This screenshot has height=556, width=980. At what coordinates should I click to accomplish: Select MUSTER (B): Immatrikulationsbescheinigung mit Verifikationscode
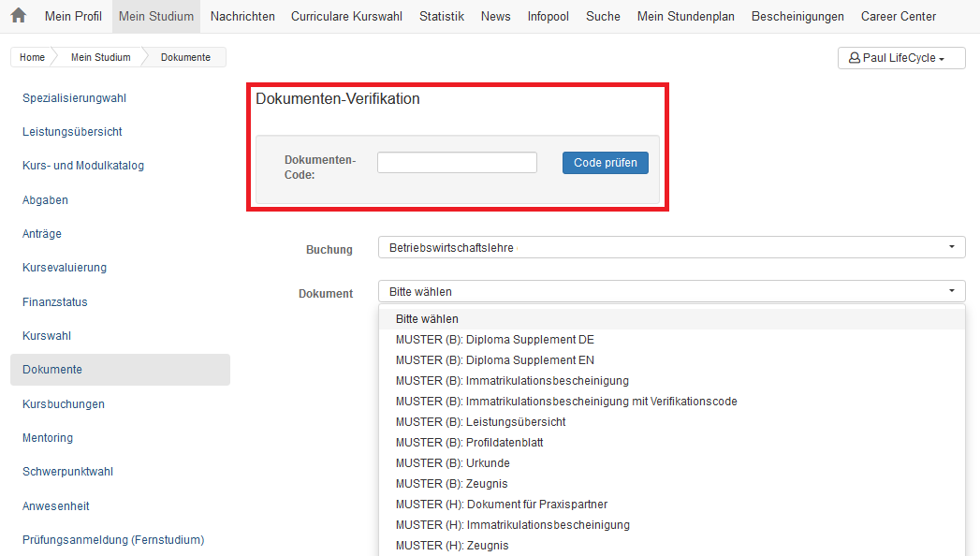pyautogui.click(x=672, y=401)
